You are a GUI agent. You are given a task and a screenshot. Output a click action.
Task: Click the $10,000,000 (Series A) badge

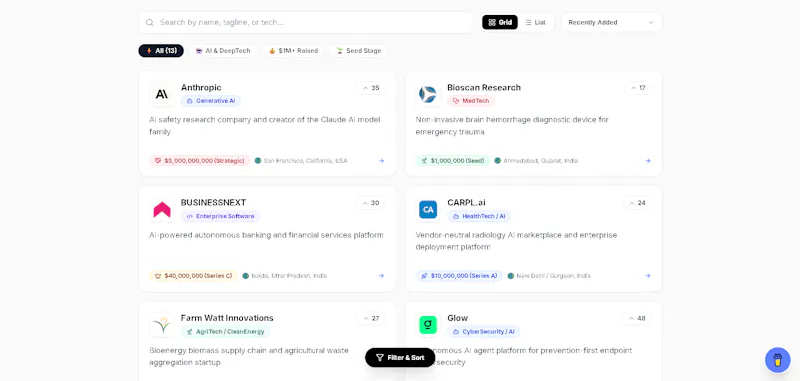tap(459, 276)
